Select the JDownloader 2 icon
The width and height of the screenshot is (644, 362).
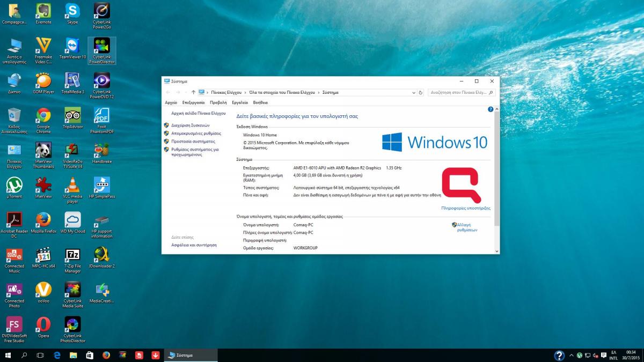(x=102, y=257)
